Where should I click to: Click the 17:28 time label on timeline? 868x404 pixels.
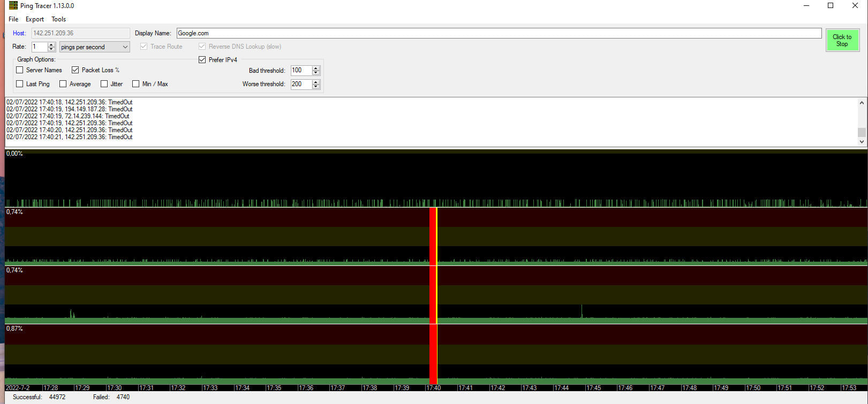[51, 388]
